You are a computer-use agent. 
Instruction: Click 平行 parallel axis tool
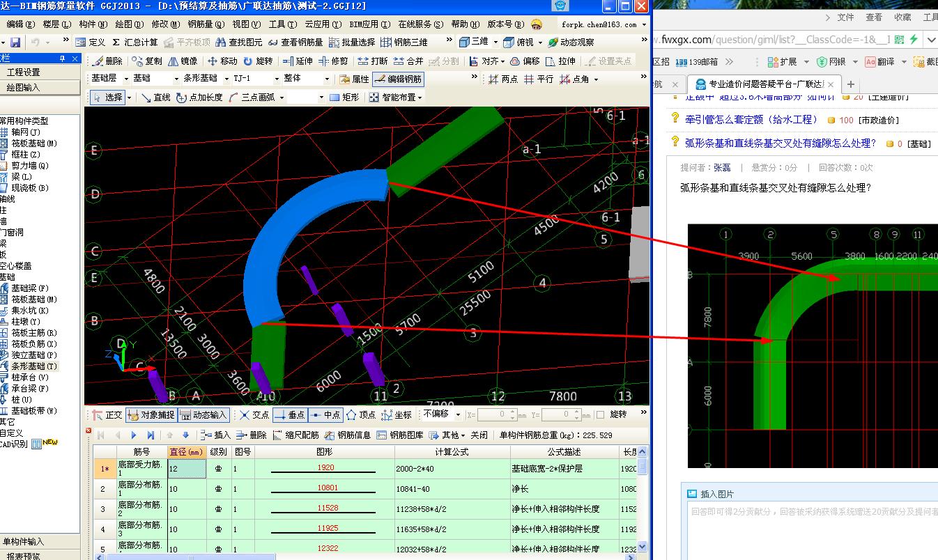539,79
